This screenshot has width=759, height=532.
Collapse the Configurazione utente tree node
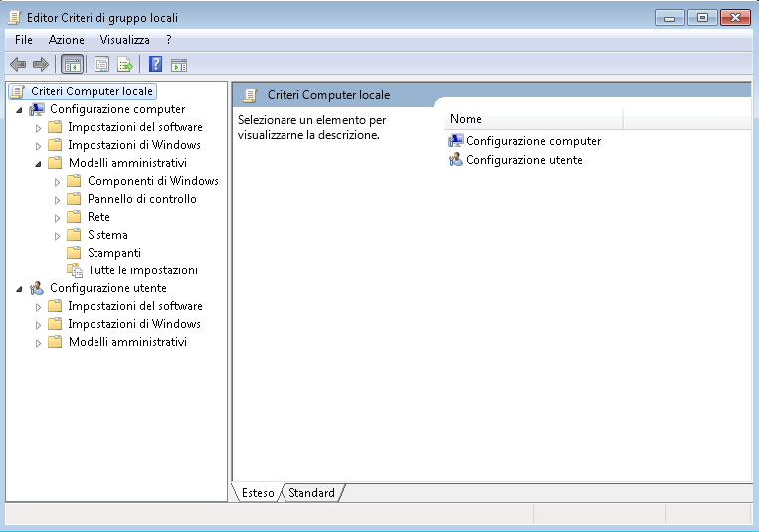[19, 289]
